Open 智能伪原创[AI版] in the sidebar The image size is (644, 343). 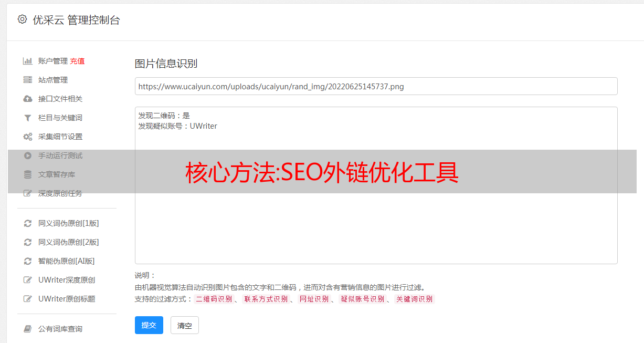click(x=67, y=261)
